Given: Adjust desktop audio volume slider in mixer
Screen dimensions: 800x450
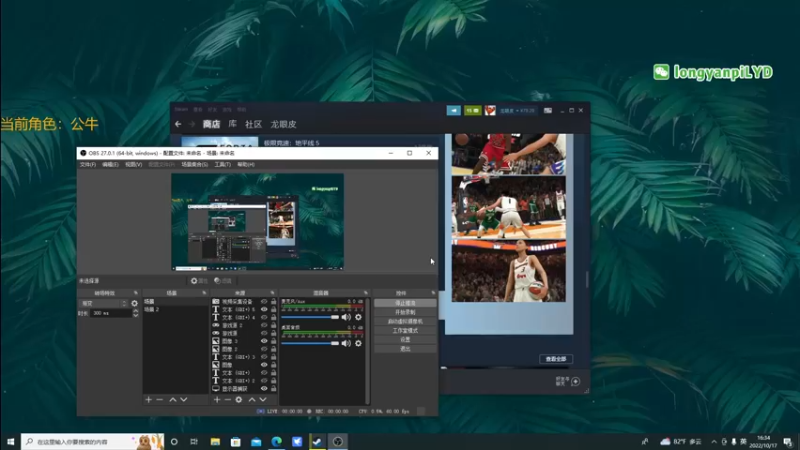Looking at the screenshot, I should (310, 343).
